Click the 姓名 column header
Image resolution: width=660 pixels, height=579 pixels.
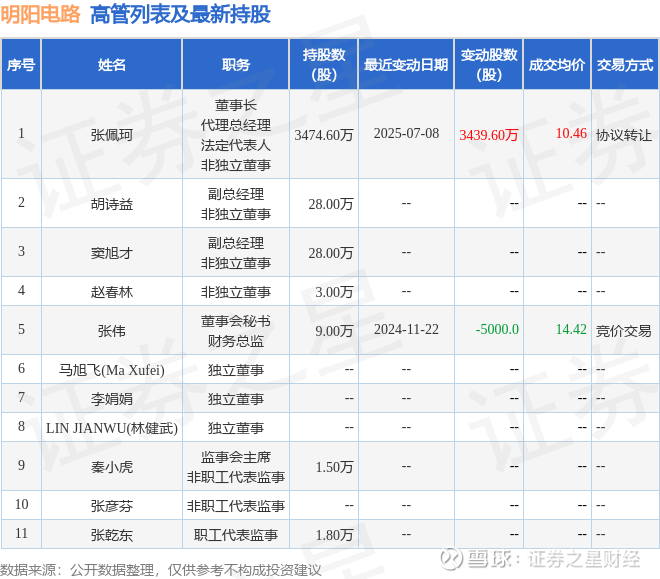point(112,64)
